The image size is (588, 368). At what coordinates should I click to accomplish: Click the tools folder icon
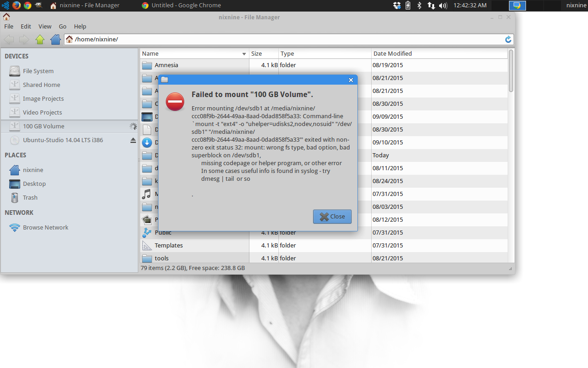click(147, 259)
